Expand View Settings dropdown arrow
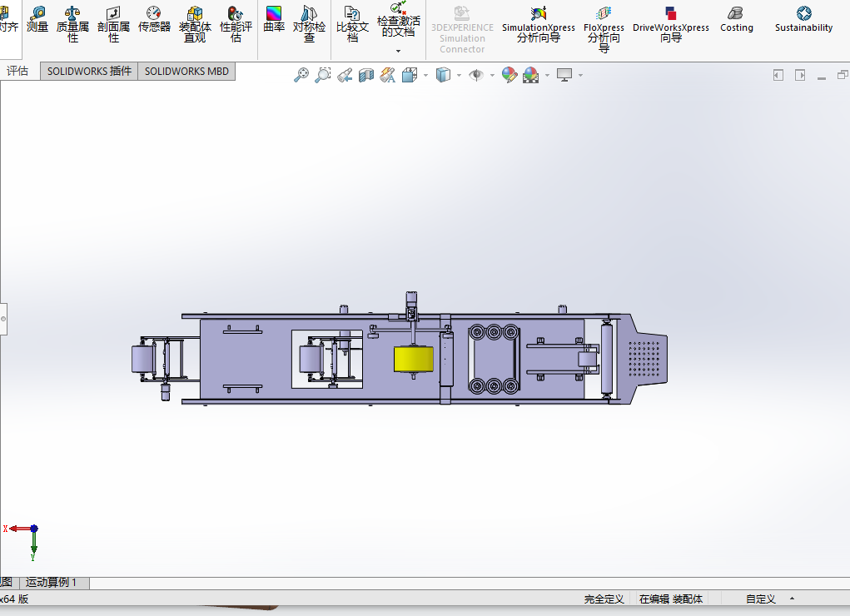The width and height of the screenshot is (850, 616). 580,75
